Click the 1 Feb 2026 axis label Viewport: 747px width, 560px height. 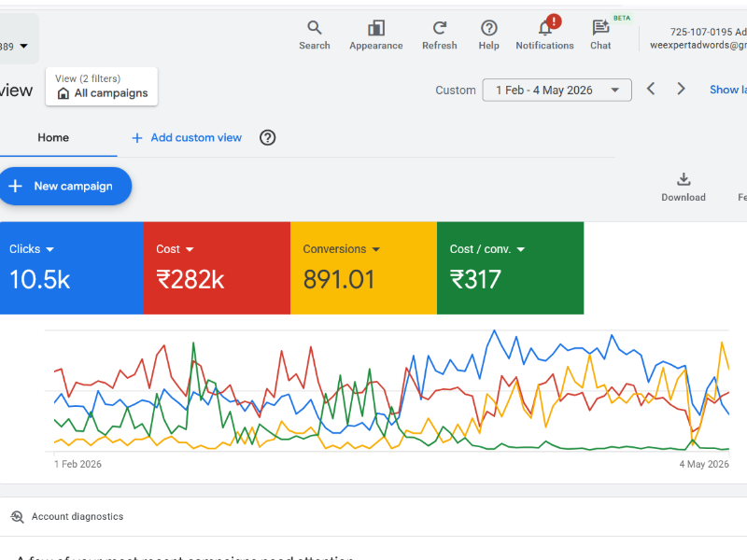point(78,464)
